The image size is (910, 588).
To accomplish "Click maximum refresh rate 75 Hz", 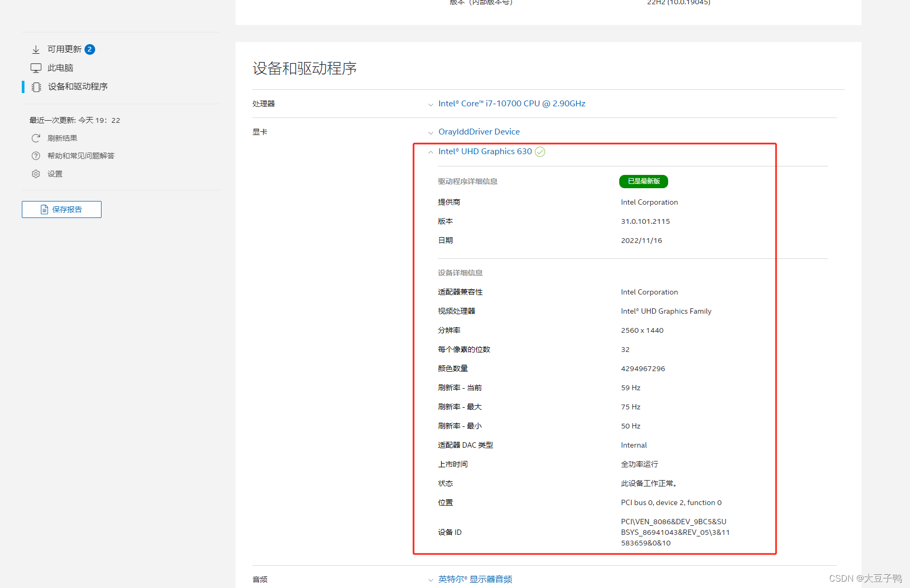I will [x=630, y=407].
